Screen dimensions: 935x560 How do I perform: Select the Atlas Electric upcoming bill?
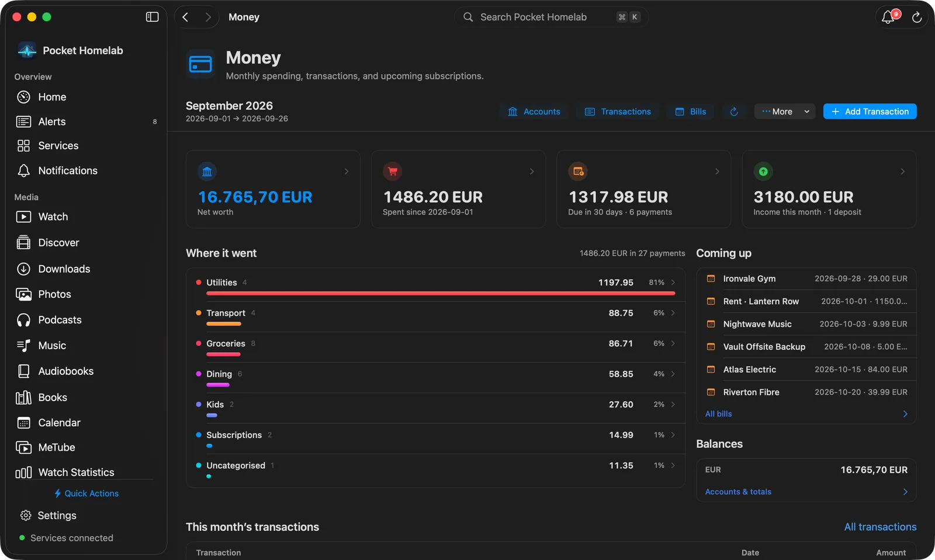point(806,370)
